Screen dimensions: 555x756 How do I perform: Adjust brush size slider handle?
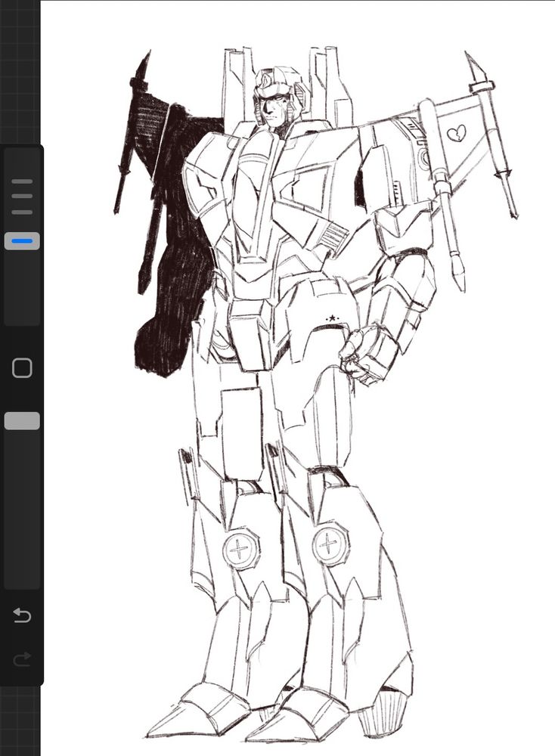point(22,240)
